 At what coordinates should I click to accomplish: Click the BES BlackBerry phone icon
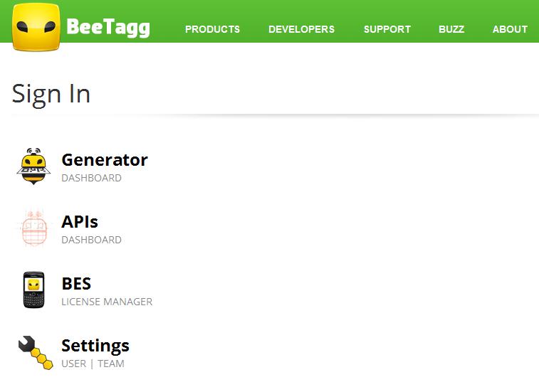tap(33, 290)
